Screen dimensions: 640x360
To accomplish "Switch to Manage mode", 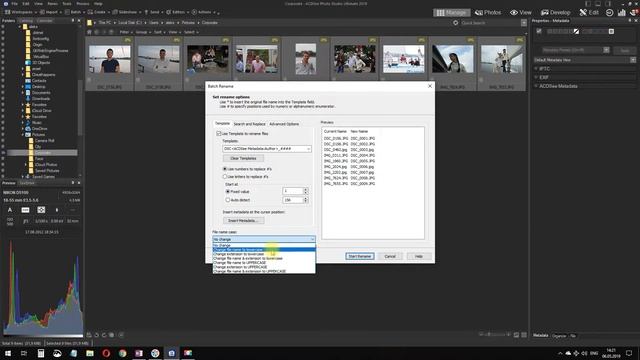I will [451, 13].
